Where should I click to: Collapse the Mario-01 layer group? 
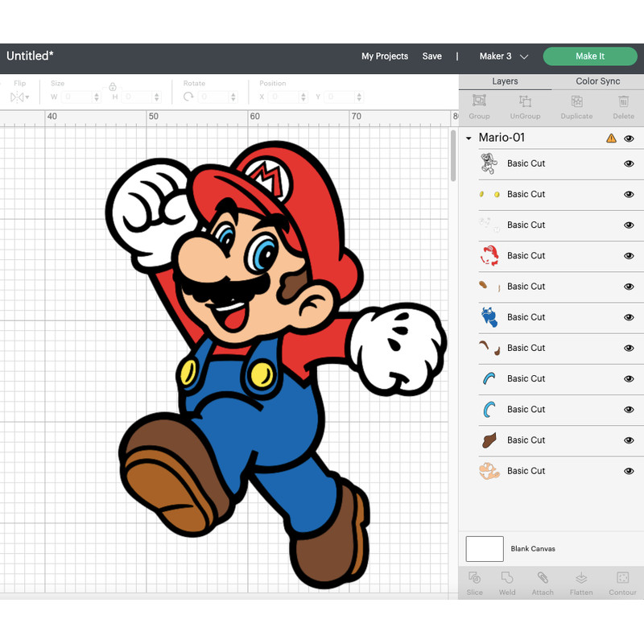click(x=468, y=138)
